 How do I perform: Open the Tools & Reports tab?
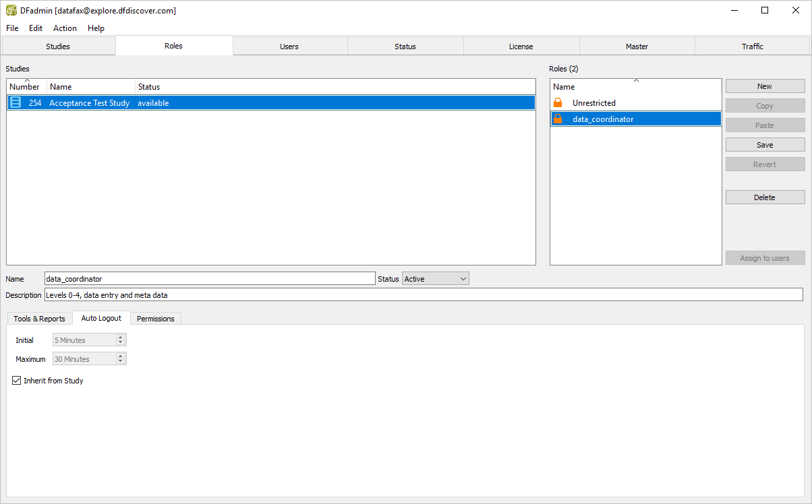click(x=39, y=319)
